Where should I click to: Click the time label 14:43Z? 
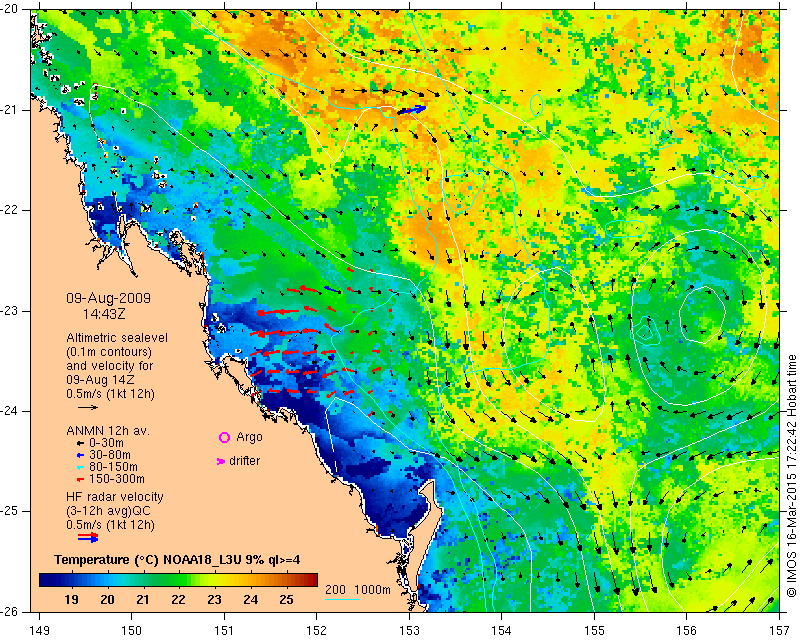click(104, 314)
